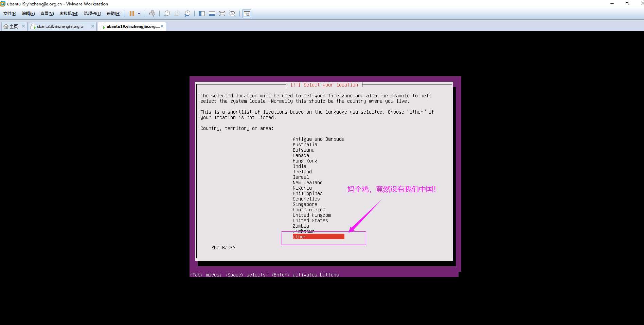This screenshot has height=325, width=644.
Task: Close the 主页 tab
Action: (23, 26)
